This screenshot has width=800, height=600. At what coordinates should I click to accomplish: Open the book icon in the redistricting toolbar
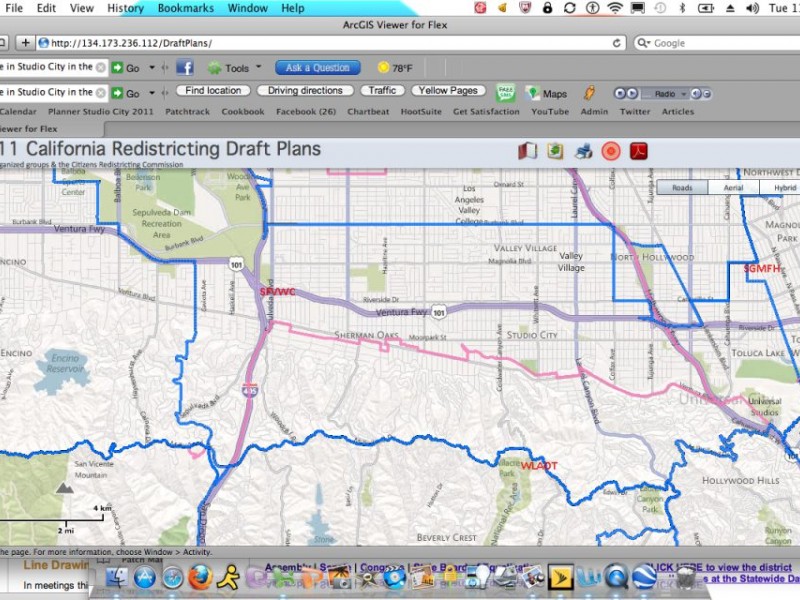tap(527, 151)
